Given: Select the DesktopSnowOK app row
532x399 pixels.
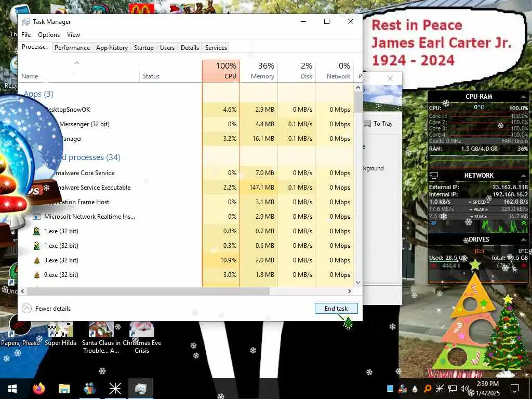Looking at the screenshot, I should coord(185,110).
